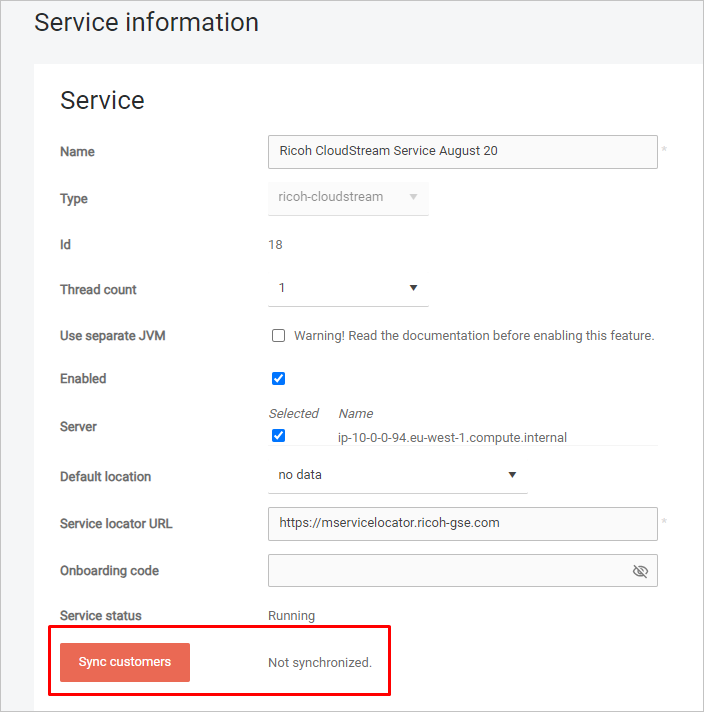Click the Service section heading
The image size is (704, 712).
pyautogui.click(x=102, y=100)
